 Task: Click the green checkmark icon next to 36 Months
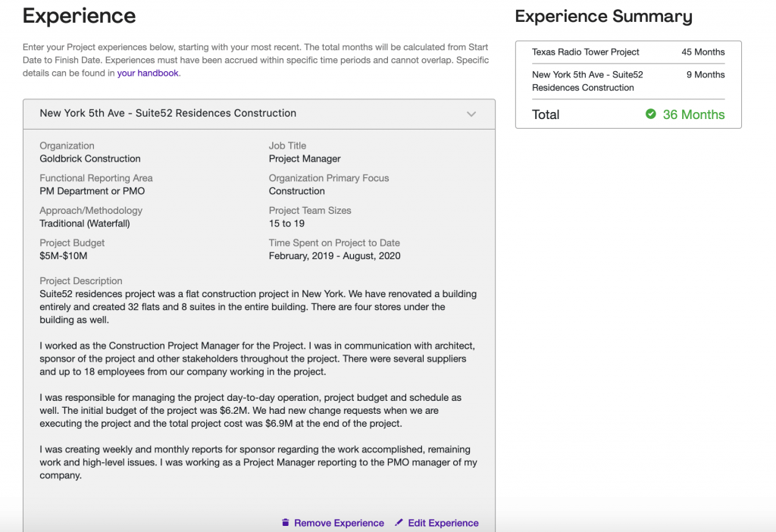tap(650, 114)
